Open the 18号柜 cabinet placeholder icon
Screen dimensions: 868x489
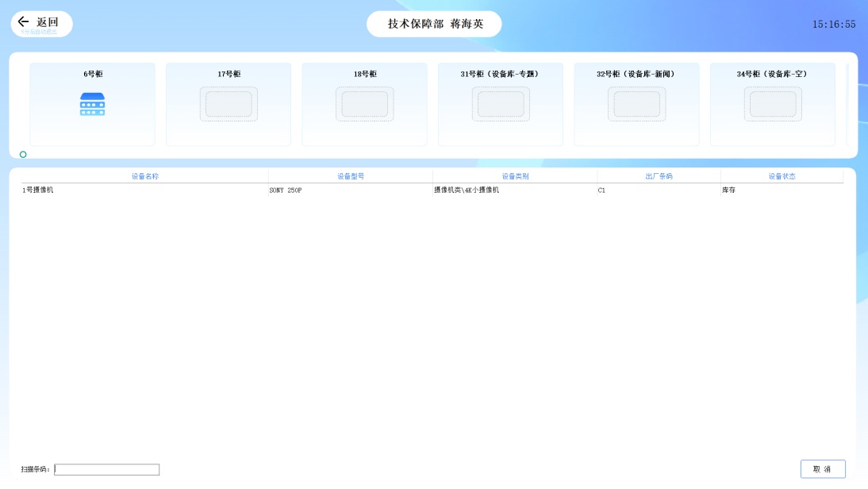pos(364,105)
